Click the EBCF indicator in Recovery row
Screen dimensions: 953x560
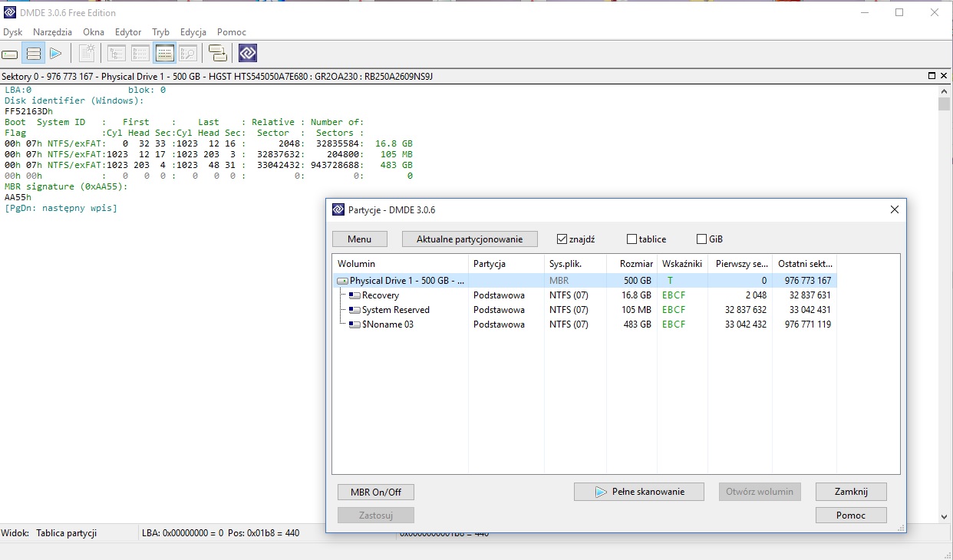pyautogui.click(x=674, y=295)
